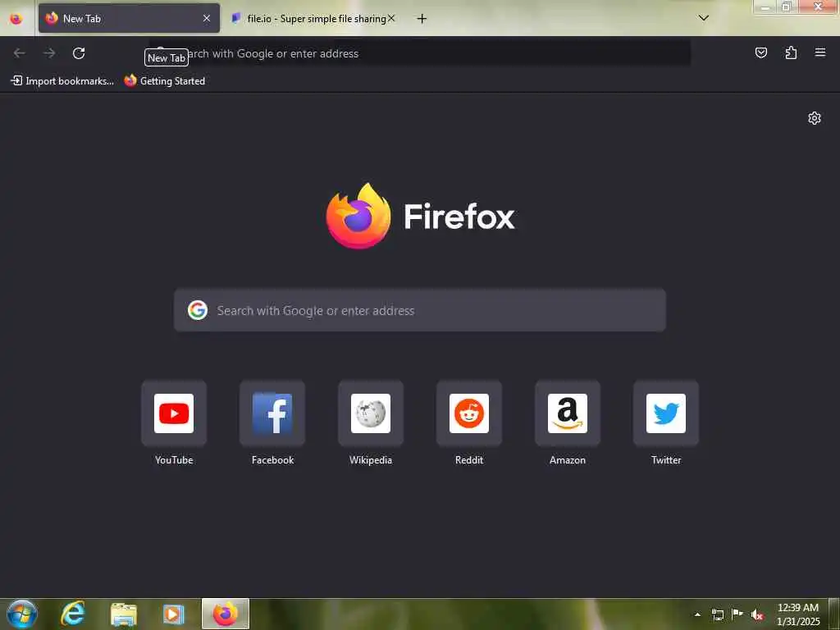Open the Reddit shortcut tile
Screen dimensions: 840x630
pos(468,413)
